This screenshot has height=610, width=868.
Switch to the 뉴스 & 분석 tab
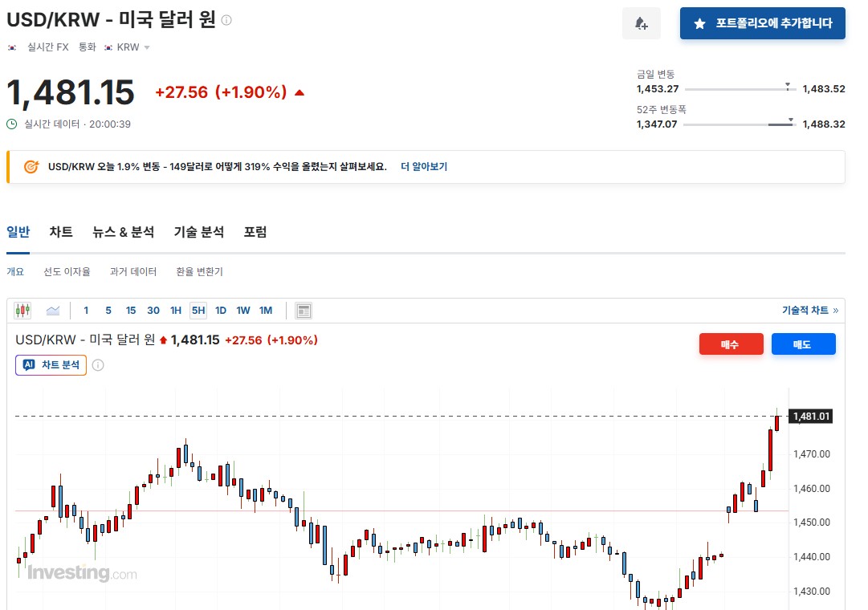coord(123,232)
